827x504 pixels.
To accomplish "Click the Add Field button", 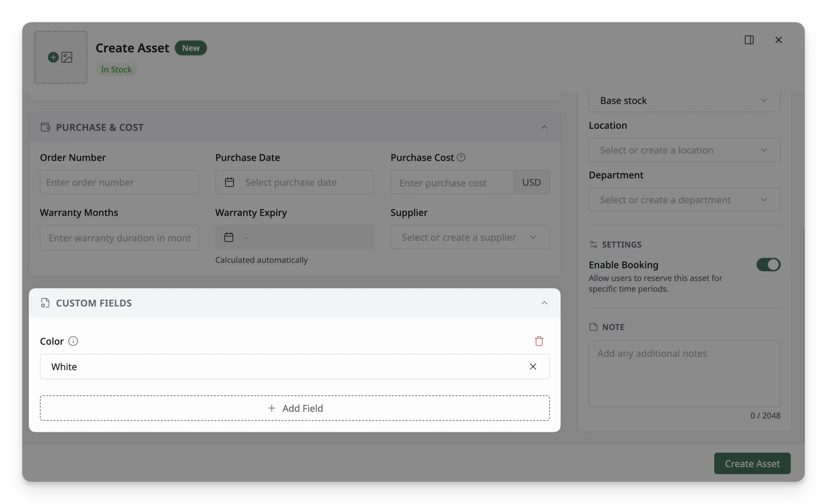I will point(295,408).
